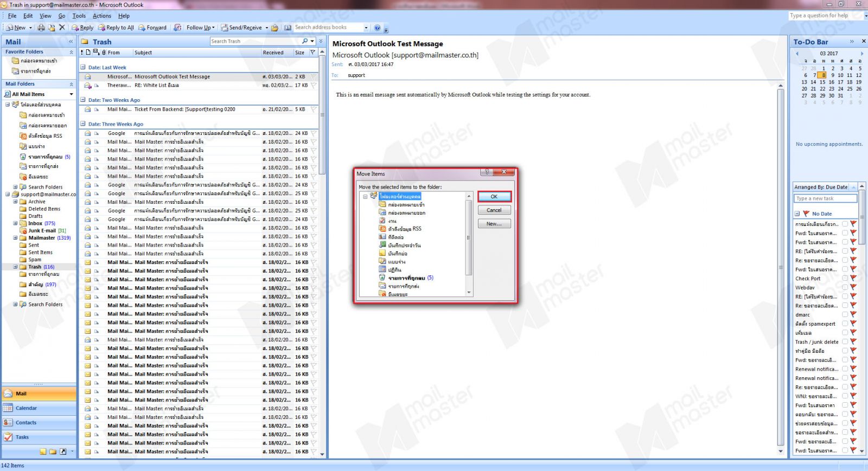The image size is (868, 471).
Task: Tick the checkbox for WNJ task
Action: coord(845,396)
